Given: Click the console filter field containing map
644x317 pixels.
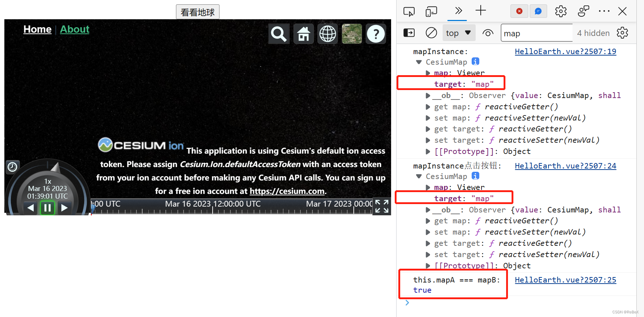Looking at the screenshot, I should (537, 33).
